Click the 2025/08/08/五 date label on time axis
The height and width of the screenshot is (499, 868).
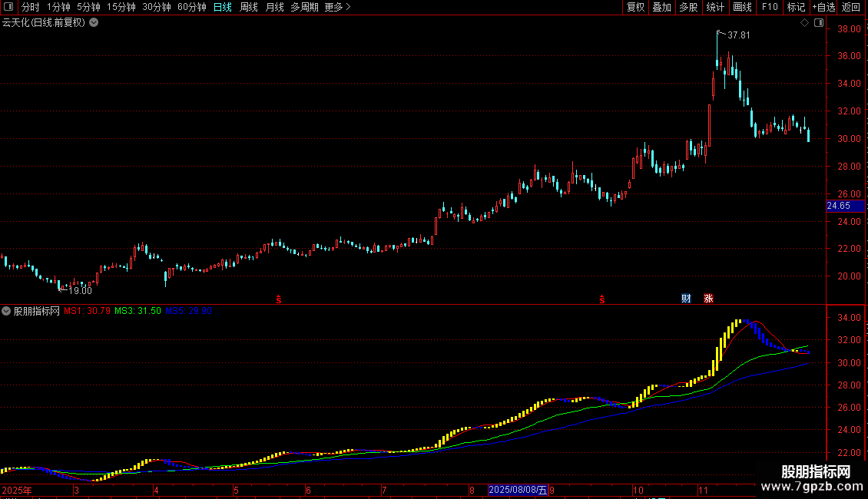(x=518, y=490)
